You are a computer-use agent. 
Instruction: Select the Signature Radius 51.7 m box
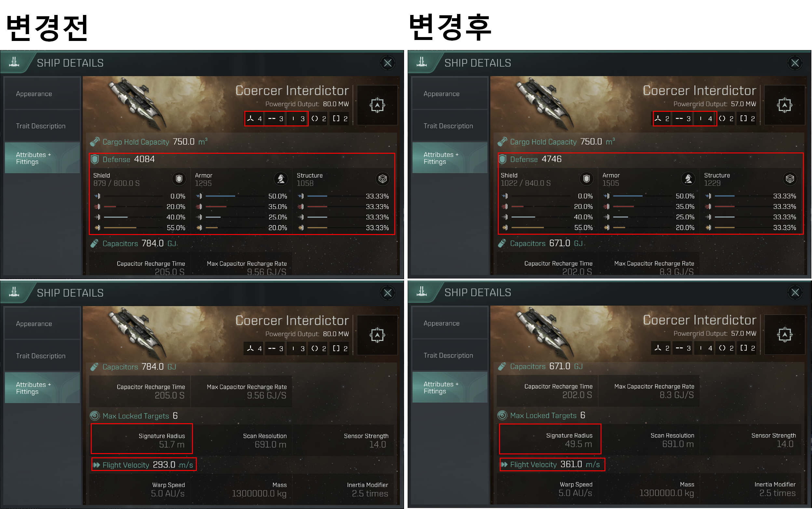tap(142, 439)
